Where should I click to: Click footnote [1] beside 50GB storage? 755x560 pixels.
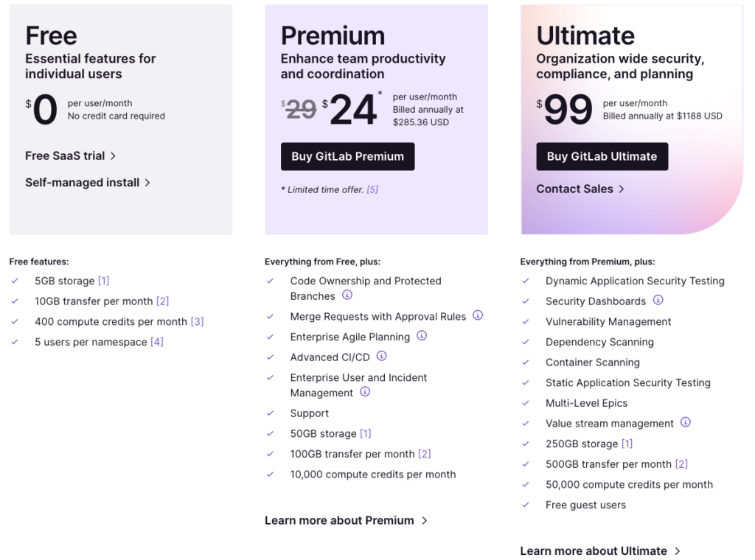pyautogui.click(x=366, y=433)
